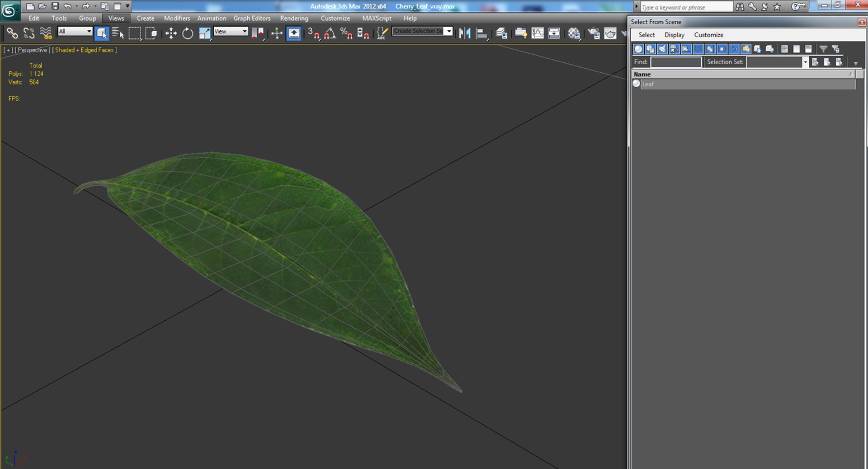Viewport: 868px width, 469px height.
Task: Open Rendered Frame Window teapot icon
Action: 610,33
